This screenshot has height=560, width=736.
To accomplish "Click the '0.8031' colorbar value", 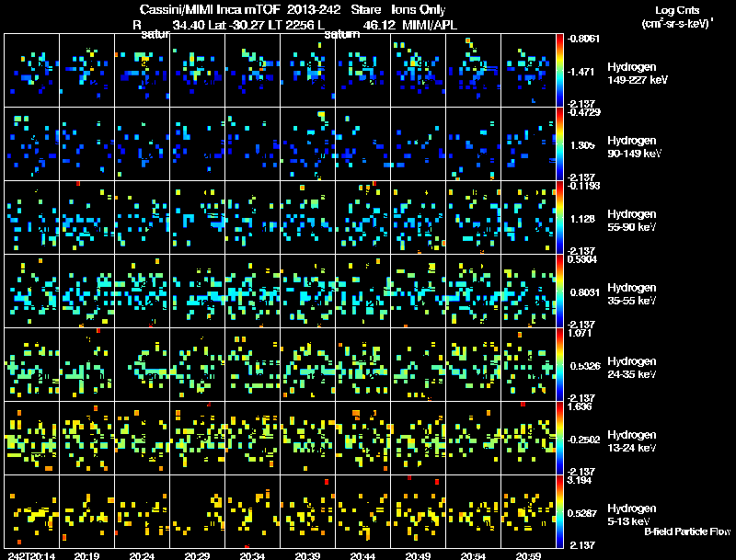I will click(x=584, y=292).
